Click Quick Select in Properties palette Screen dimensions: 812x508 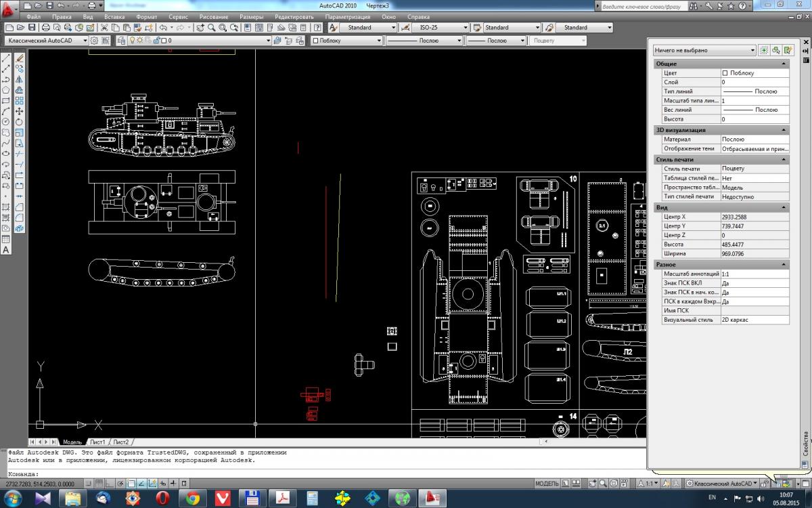click(x=788, y=50)
